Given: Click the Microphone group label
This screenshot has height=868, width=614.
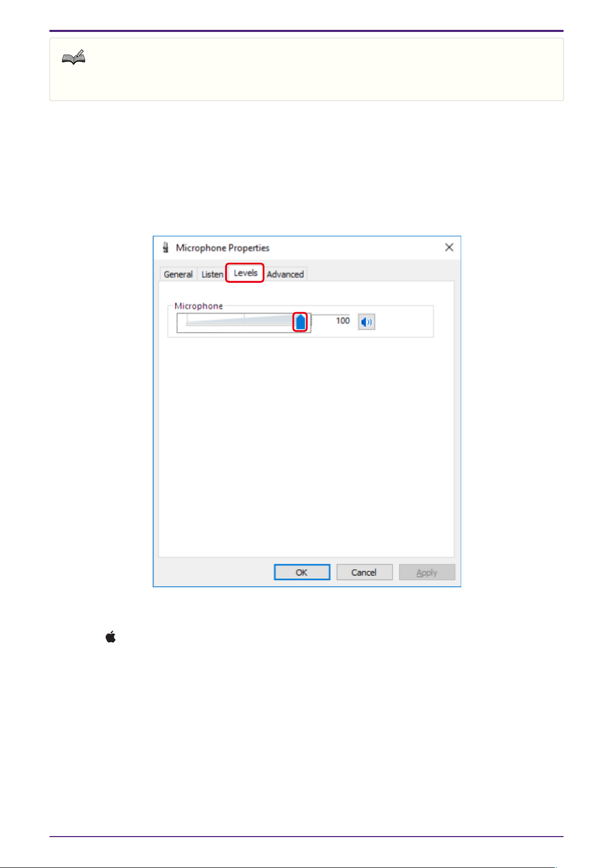Looking at the screenshot, I should point(199,306).
